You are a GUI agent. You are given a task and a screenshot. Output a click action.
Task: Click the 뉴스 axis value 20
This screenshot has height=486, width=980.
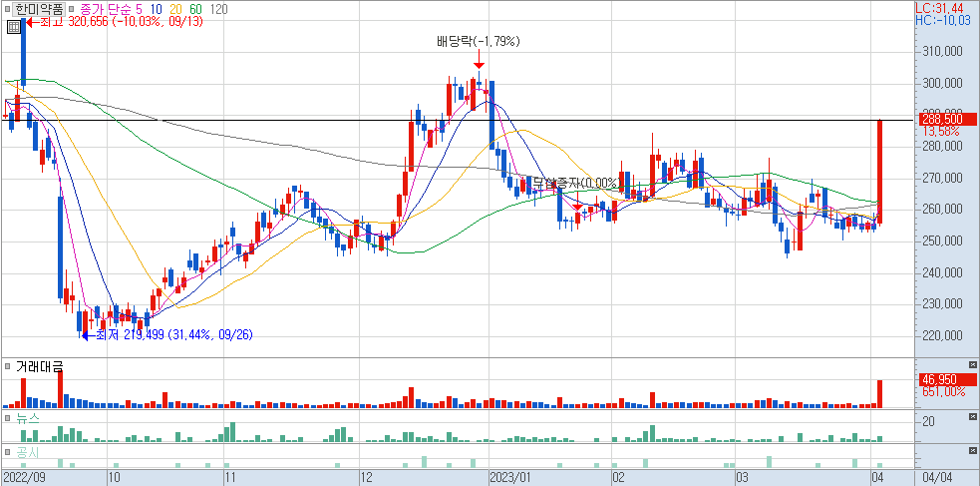tap(928, 421)
